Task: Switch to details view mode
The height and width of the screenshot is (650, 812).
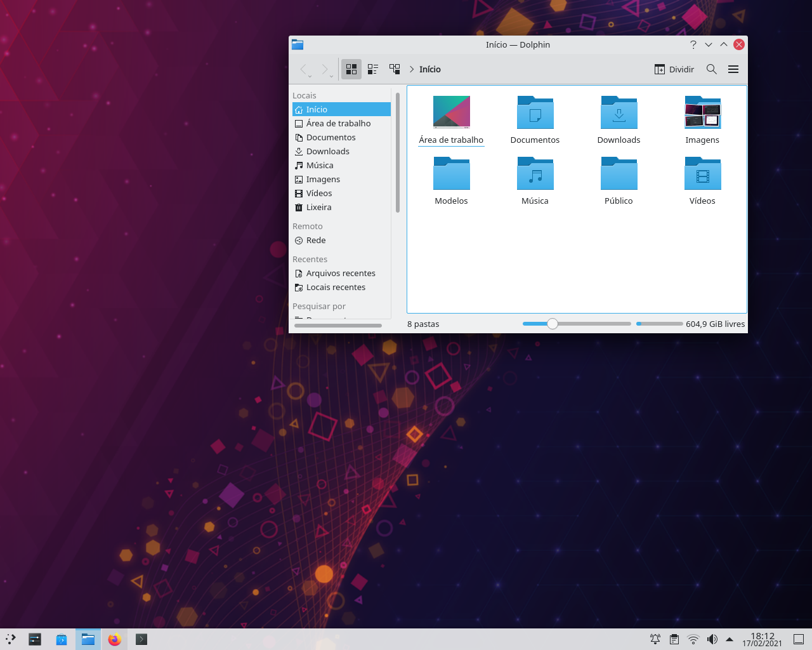Action: pyautogui.click(x=372, y=69)
